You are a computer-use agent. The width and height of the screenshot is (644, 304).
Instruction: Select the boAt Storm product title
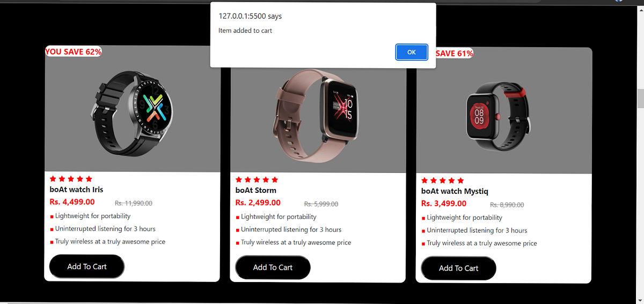[256, 190]
